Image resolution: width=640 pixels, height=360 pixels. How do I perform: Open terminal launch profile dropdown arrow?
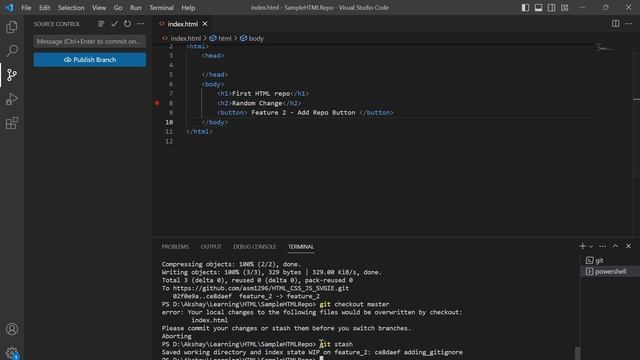[591, 247]
